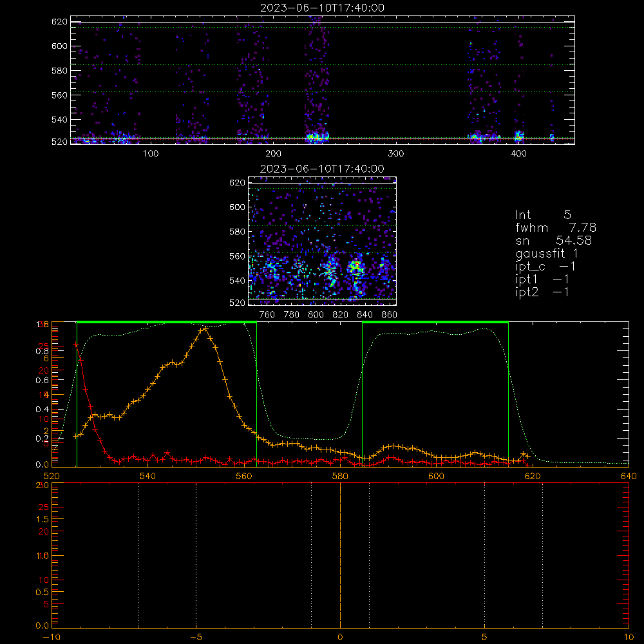644x644 pixels.
Task: Click x-axis tick label 200 of top spectrogram
Action: pos(273,154)
